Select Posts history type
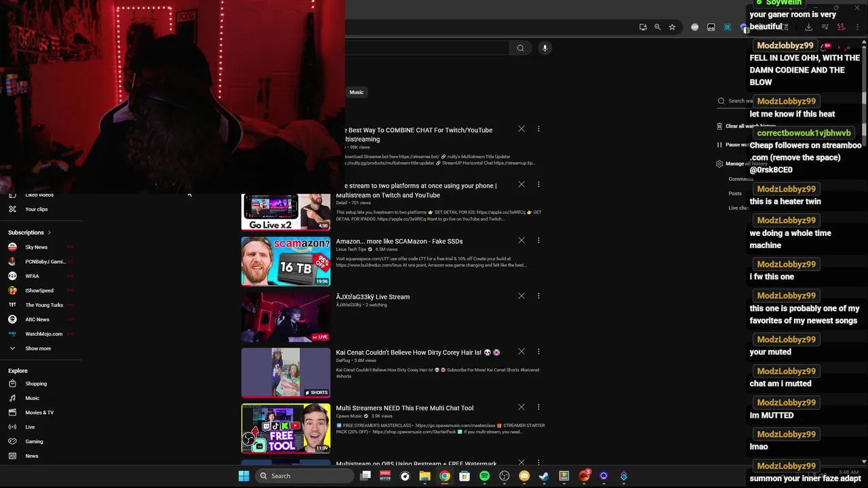Viewport: 868px width, 488px height. coord(735,193)
